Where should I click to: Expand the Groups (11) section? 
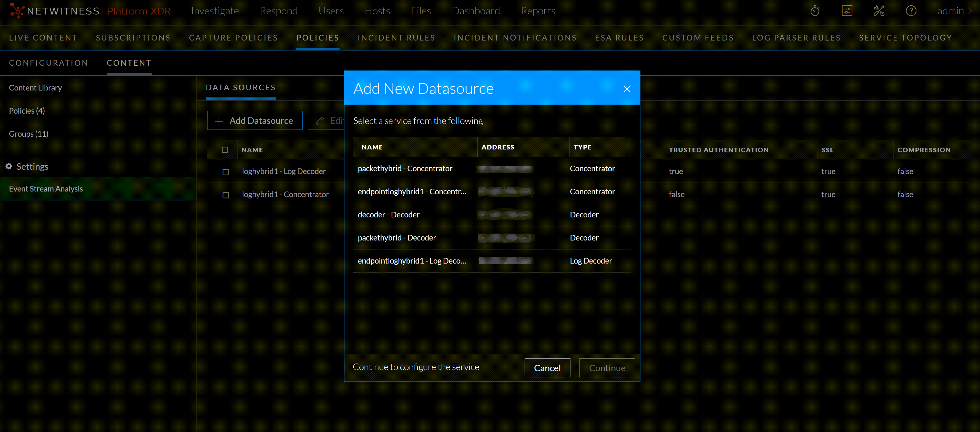[x=28, y=134]
